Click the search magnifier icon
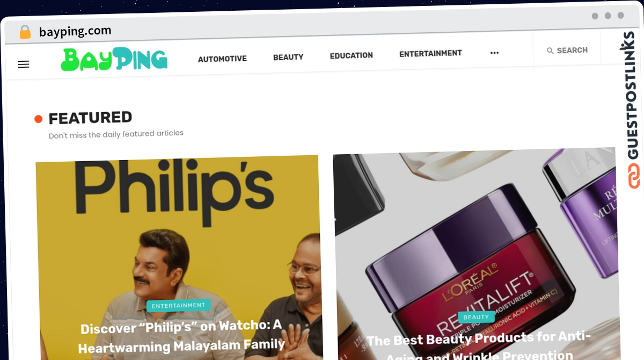 click(x=550, y=51)
